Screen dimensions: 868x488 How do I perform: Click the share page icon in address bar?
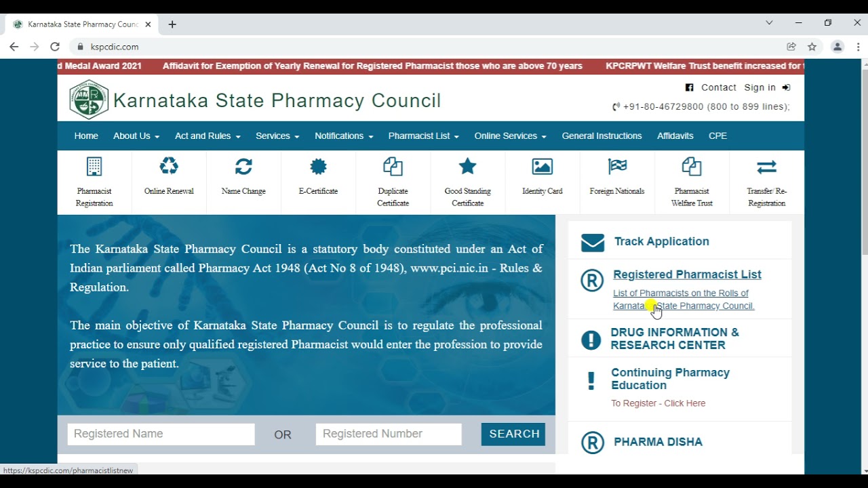791,47
